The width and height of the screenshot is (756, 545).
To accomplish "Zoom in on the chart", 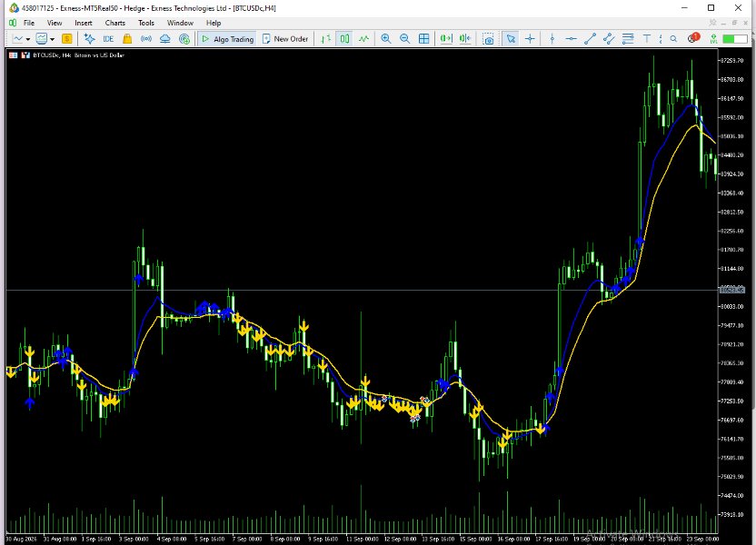I will pos(385,38).
